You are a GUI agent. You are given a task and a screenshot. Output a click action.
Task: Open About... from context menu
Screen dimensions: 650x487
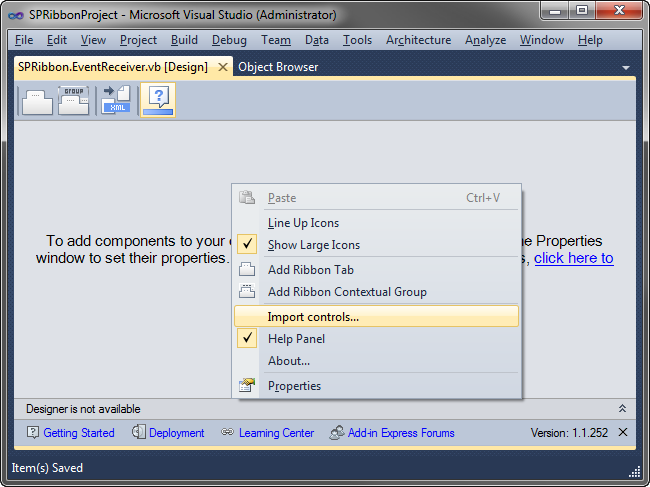tap(376, 361)
